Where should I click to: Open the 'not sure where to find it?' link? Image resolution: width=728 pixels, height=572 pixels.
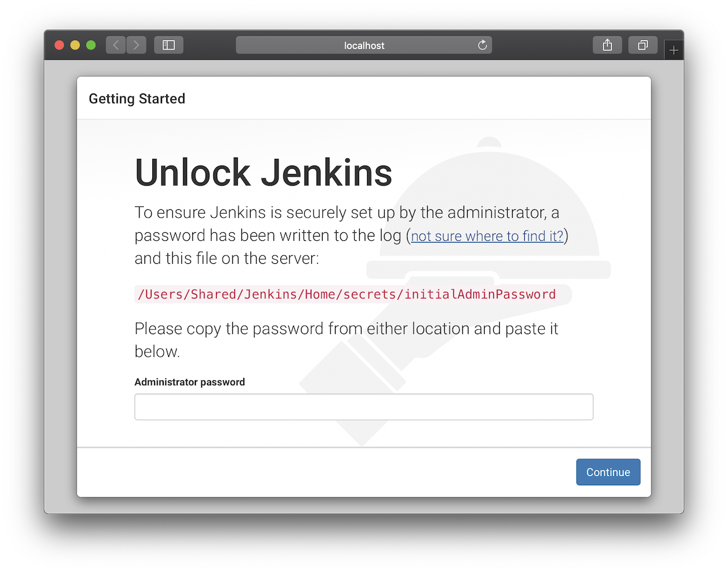pyautogui.click(x=487, y=236)
